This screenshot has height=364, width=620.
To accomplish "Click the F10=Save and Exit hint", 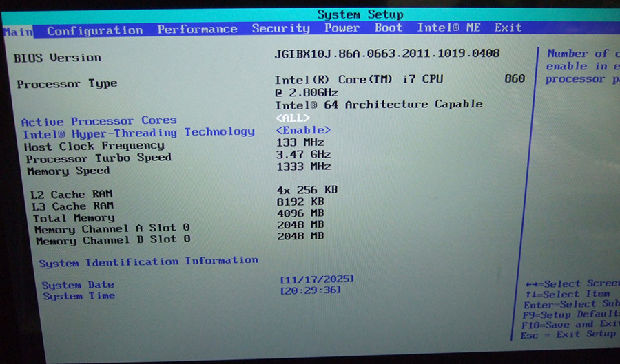I will point(570,325).
